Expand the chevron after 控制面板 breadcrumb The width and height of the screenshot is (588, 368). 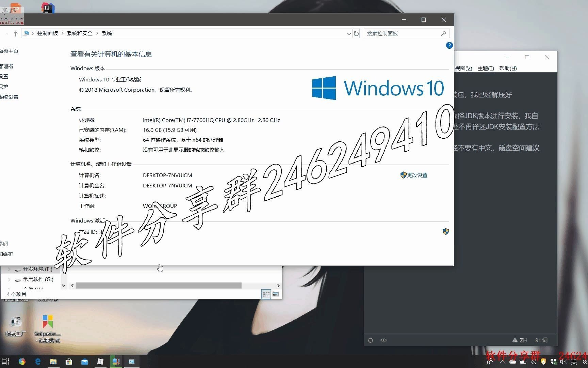coord(63,33)
